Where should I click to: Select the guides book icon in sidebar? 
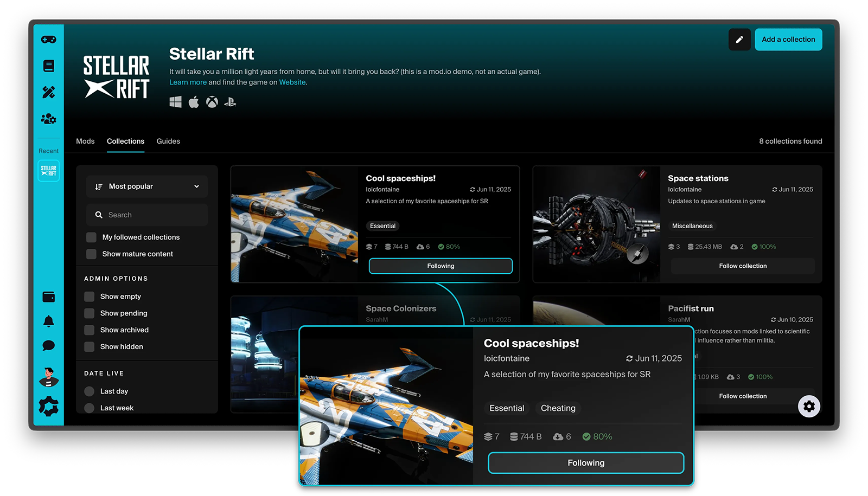[48, 65]
